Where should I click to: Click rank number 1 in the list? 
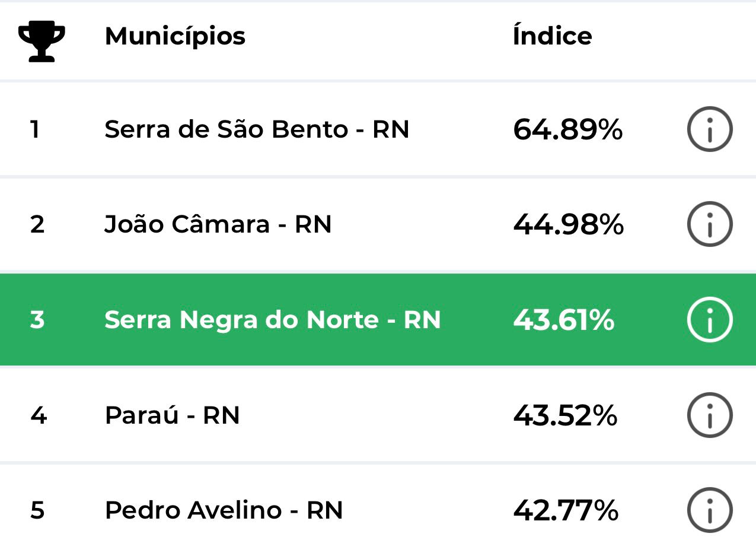click(36, 129)
